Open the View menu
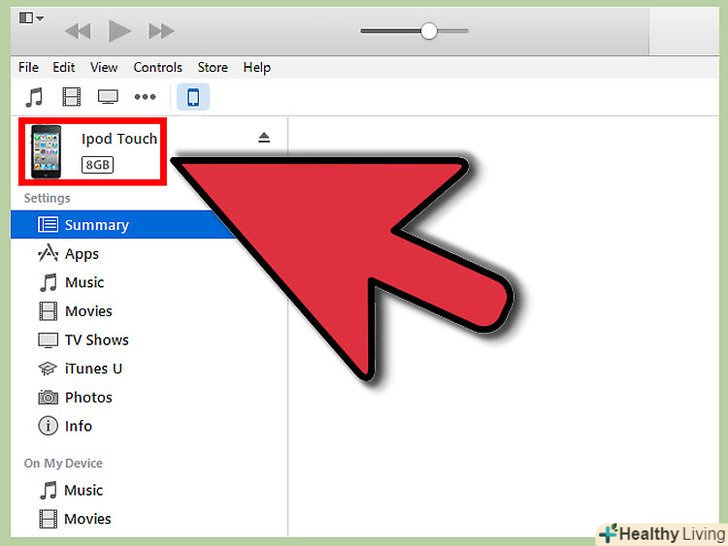This screenshot has width=728, height=546. click(x=104, y=67)
